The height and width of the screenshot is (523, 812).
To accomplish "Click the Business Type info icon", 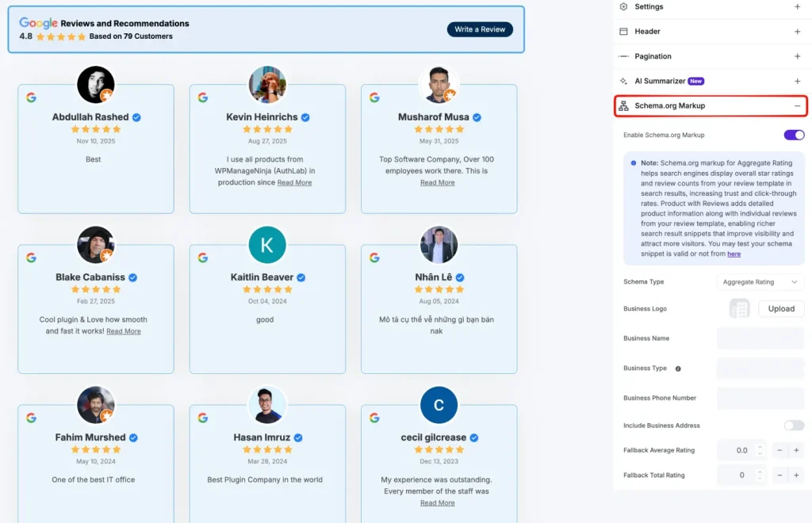I will 678,368.
